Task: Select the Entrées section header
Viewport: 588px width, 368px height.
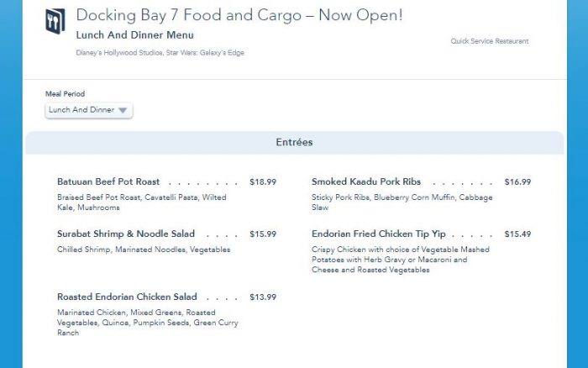Action: click(294, 142)
